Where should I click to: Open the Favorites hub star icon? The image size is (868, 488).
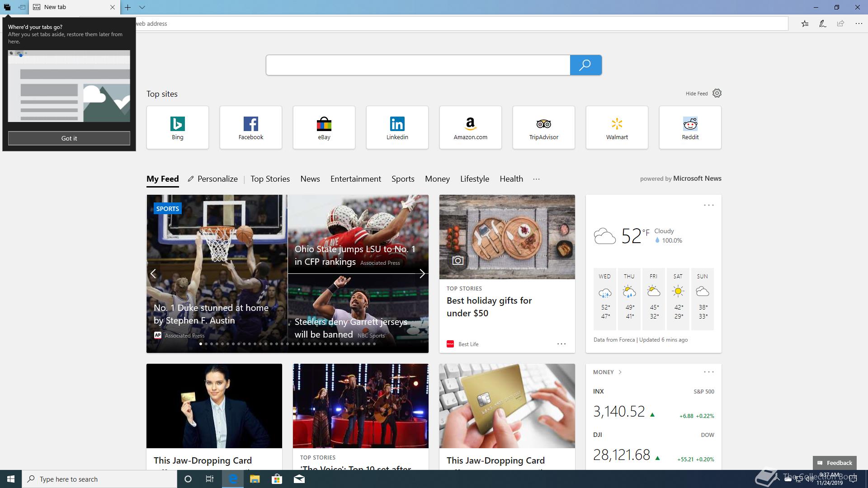(x=805, y=23)
